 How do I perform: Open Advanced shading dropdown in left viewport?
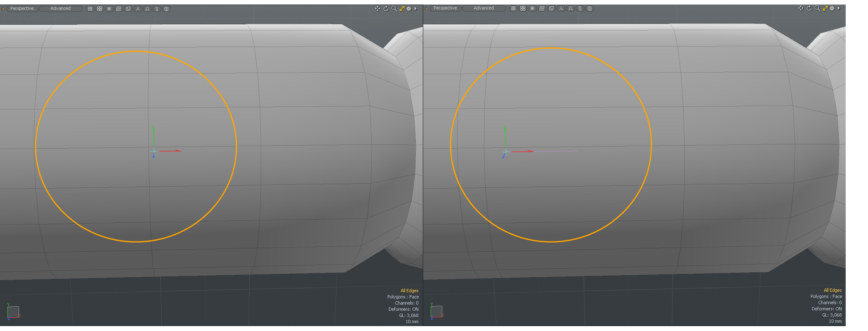pyautogui.click(x=60, y=9)
